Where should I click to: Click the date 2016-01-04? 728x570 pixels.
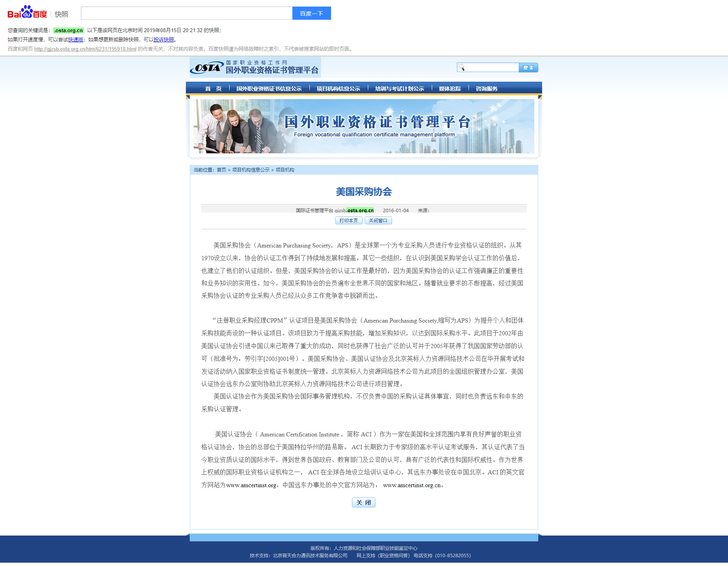(x=396, y=210)
